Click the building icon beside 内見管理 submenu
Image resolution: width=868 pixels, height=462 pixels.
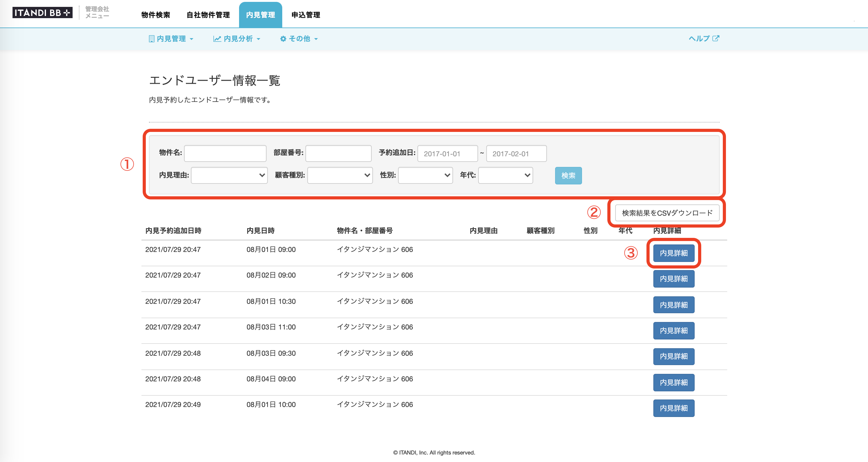click(152, 39)
